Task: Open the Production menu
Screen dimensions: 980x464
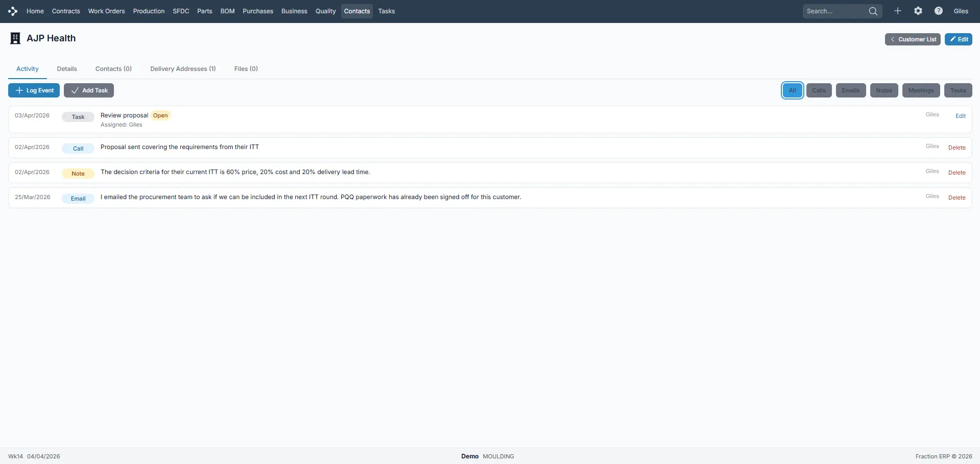Action: click(149, 11)
